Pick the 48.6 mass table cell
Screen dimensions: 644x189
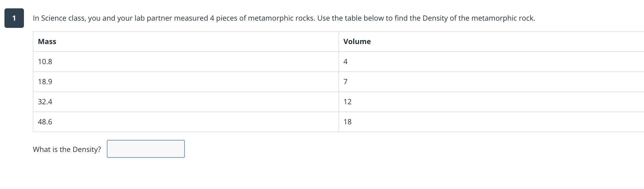click(45, 122)
